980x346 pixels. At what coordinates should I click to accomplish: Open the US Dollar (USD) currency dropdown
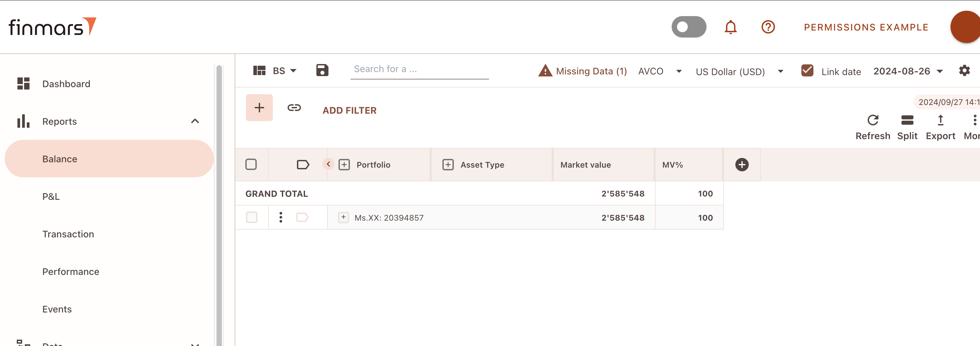coord(780,71)
